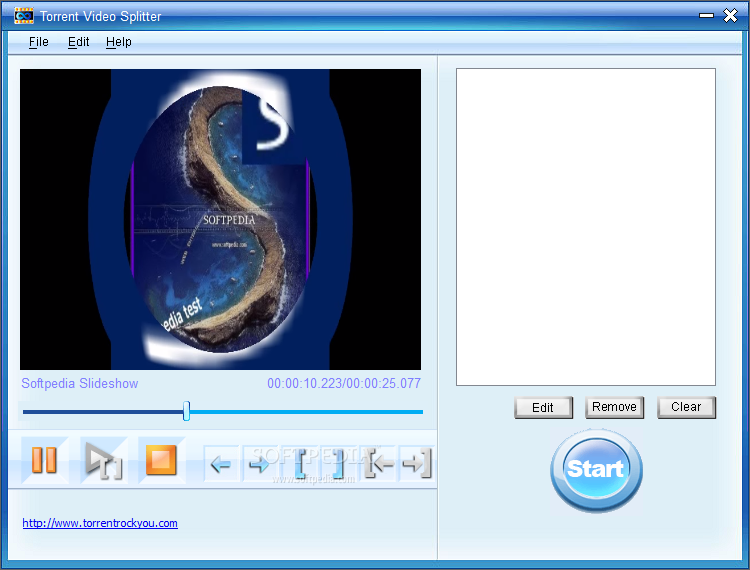Jump to segment start marker

click(378, 463)
